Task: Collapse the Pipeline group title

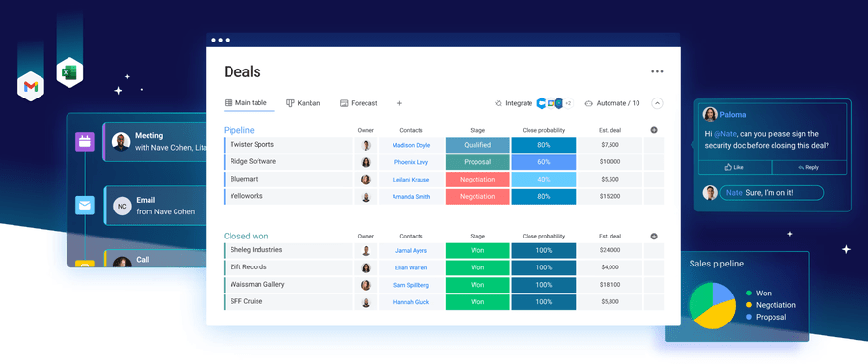Action: (238, 130)
